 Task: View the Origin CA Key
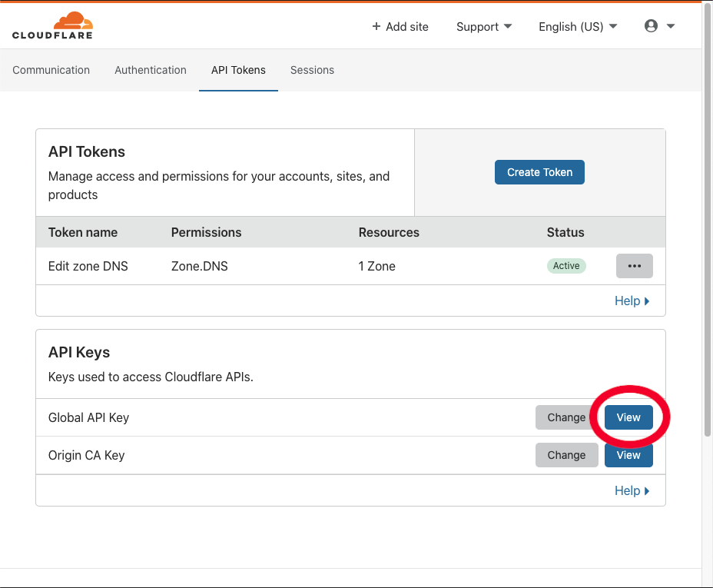click(628, 455)
